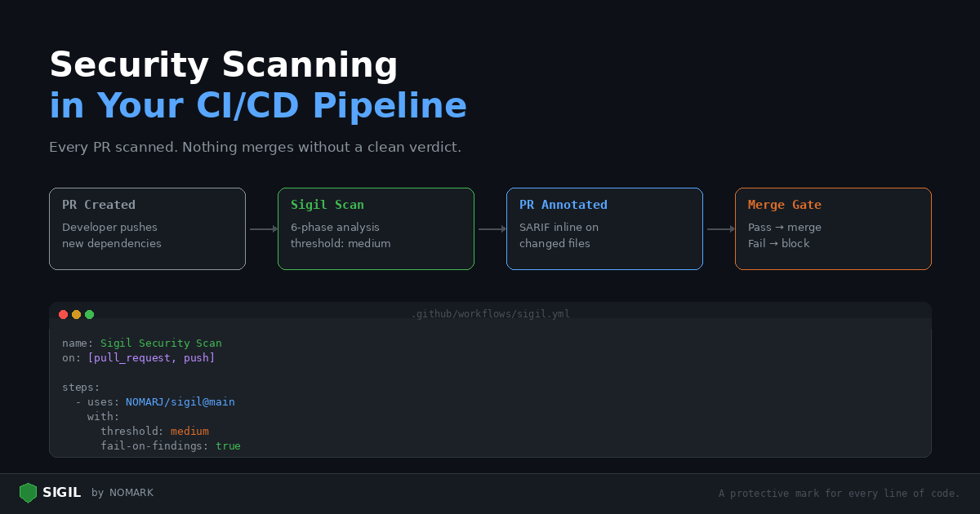Screen dimensions: 980x514
Task: Click arrow between PR Created and Sigil Scan
Action: tap(263, 229)
